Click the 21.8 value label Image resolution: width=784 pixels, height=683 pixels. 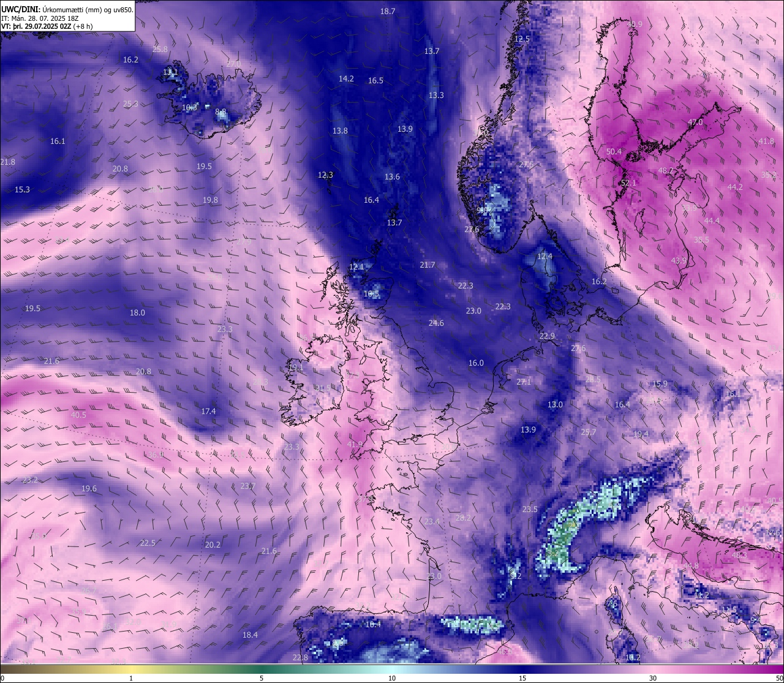click(x=7, y=162)
